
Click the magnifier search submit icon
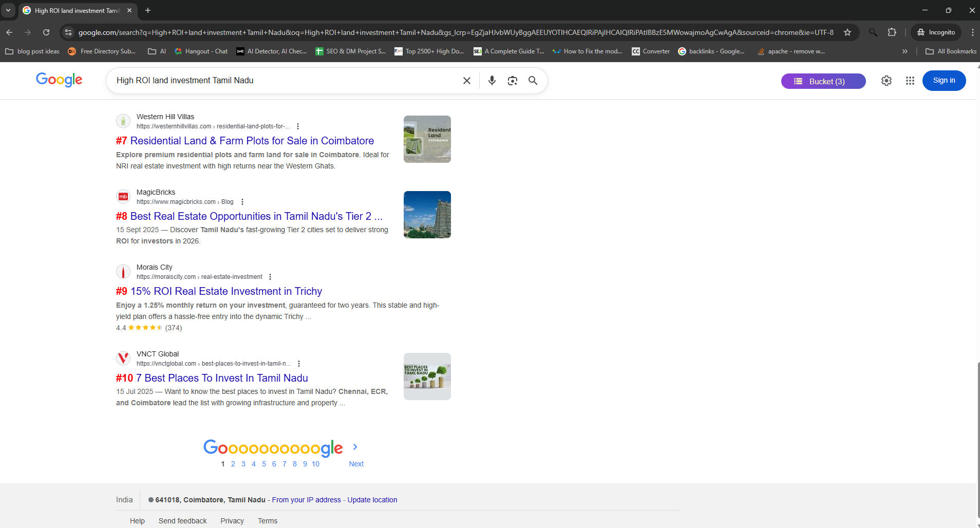(x=533, y=81)
